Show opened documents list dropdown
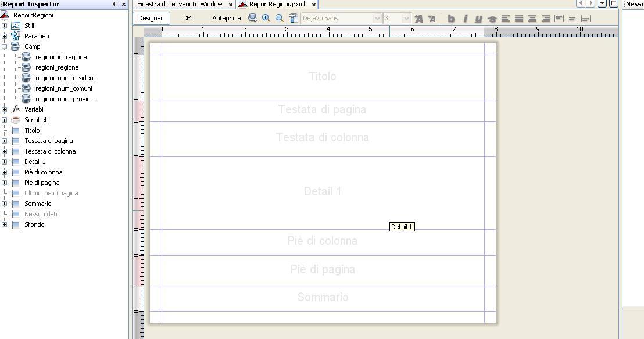This screenshot has height=339, width=644. [x=602, y=3]
